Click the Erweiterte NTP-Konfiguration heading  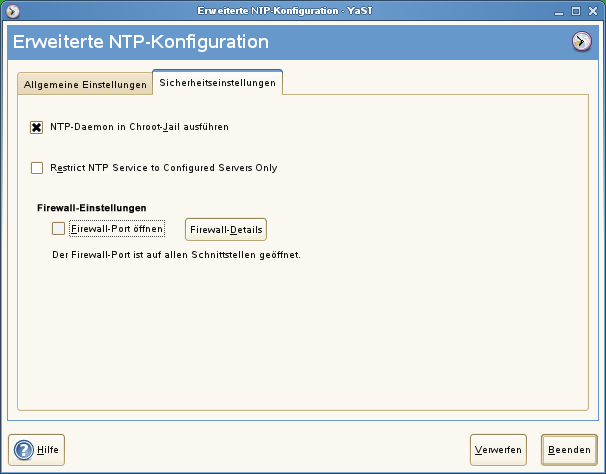pyautogui.click(x=140, y=43)
